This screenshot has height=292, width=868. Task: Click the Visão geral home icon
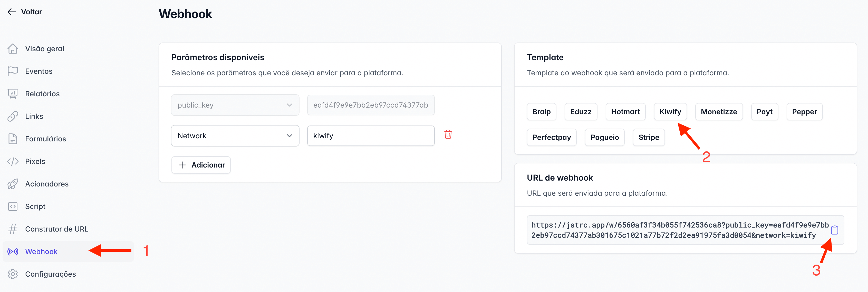point(13,49)
